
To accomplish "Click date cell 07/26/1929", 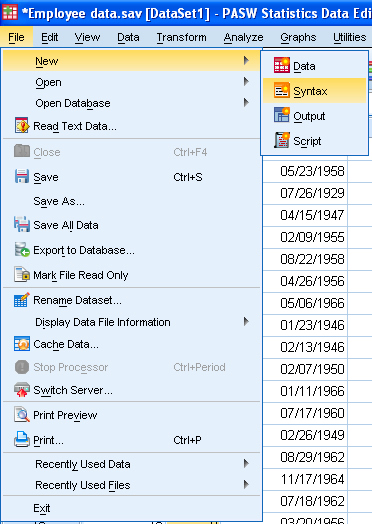I will tap(305, 193).
